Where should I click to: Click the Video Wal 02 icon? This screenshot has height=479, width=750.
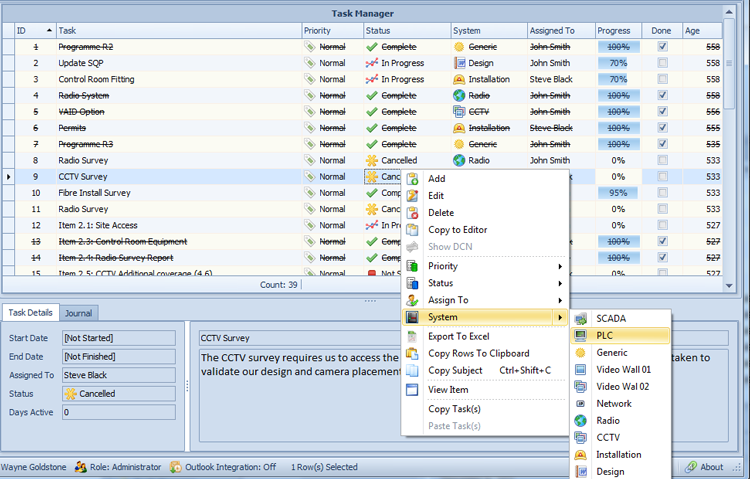click(581, 387)
